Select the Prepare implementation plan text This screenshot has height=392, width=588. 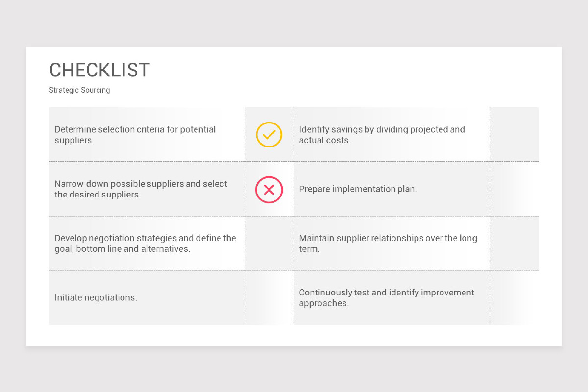click(358, 189)
